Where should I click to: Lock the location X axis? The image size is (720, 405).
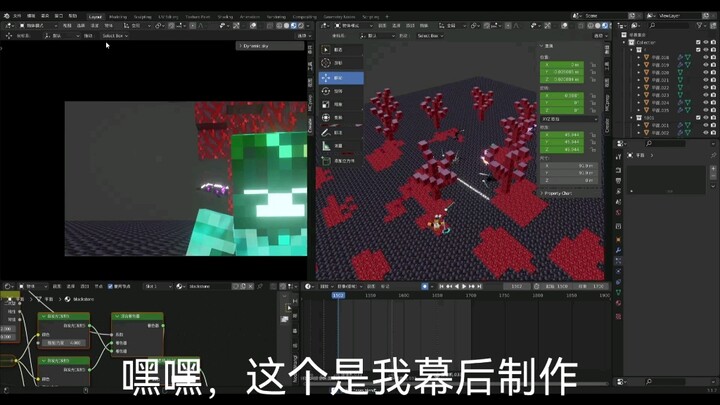coord(593,65)
